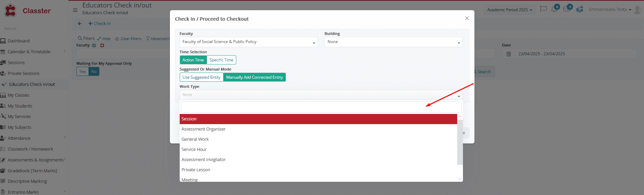Click the red square icon next to Faculty label

tap(102, 45)
